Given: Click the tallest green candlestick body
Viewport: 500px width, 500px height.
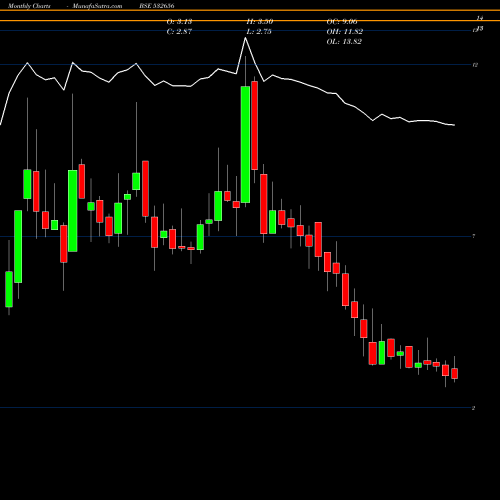Looking at the screenshot, I should coord(245,144).
